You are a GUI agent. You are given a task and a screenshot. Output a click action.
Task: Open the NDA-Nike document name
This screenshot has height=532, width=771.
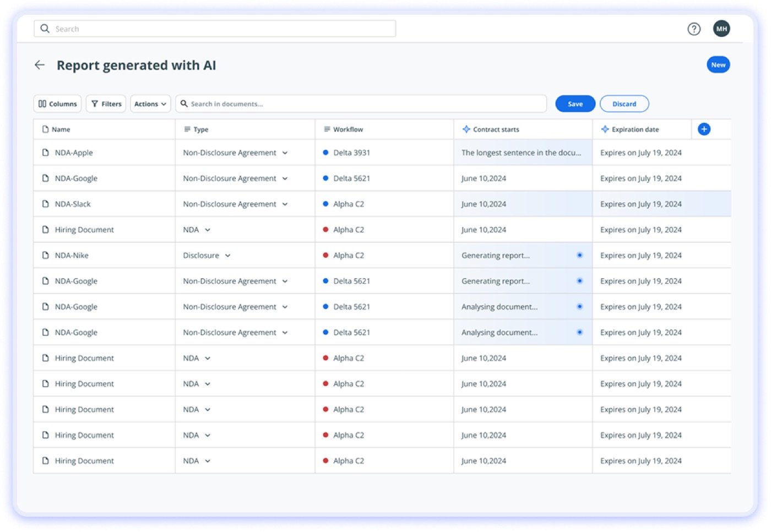tap(72, 256)
